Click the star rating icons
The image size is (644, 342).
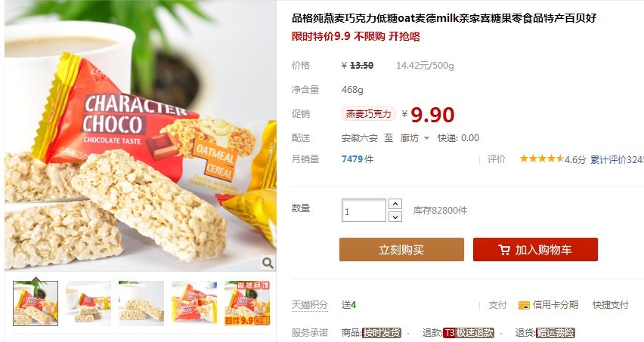(x=541, y=159)
